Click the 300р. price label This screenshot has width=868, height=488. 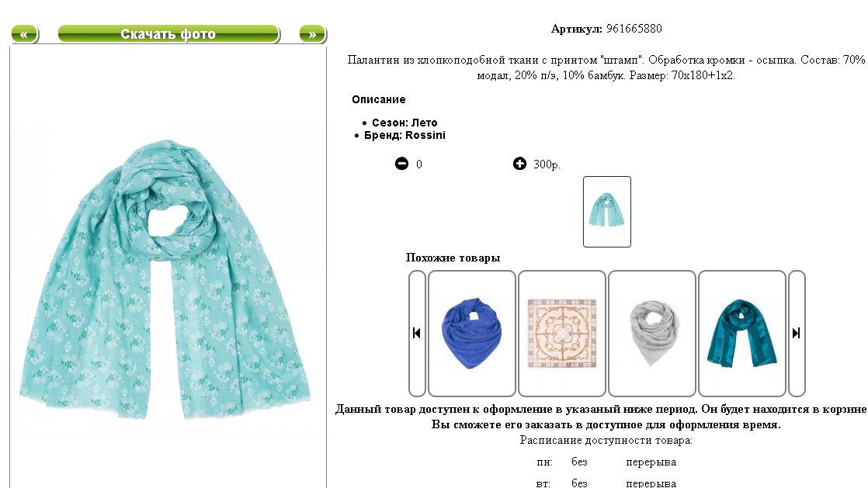[x=547, y=164]
